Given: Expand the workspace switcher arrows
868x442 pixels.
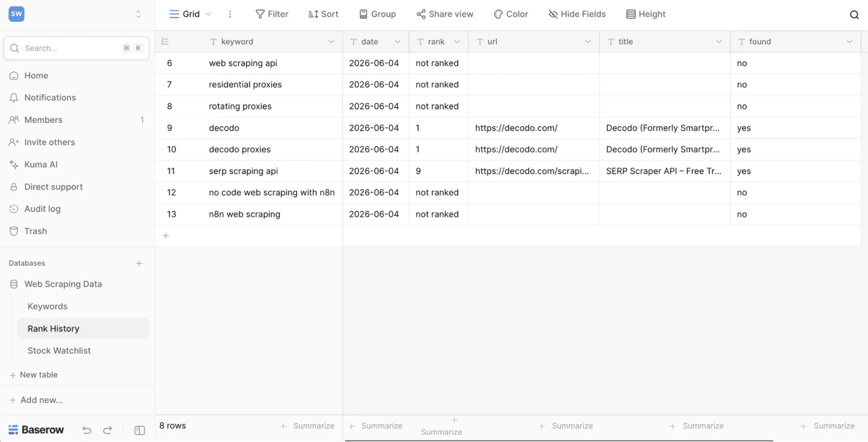Looking at the screenshot, I should click(138, 14).
